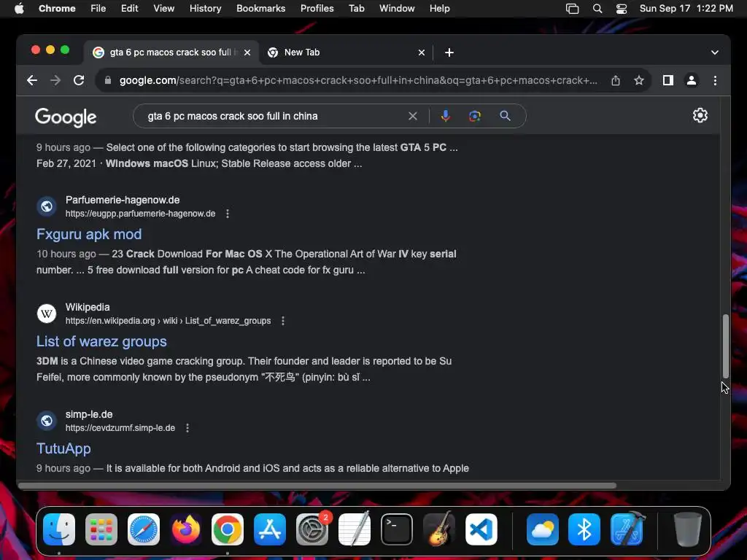Screen dimensions: 747x560
Task: Open the site info lock icon
Action: click(108, 80)
